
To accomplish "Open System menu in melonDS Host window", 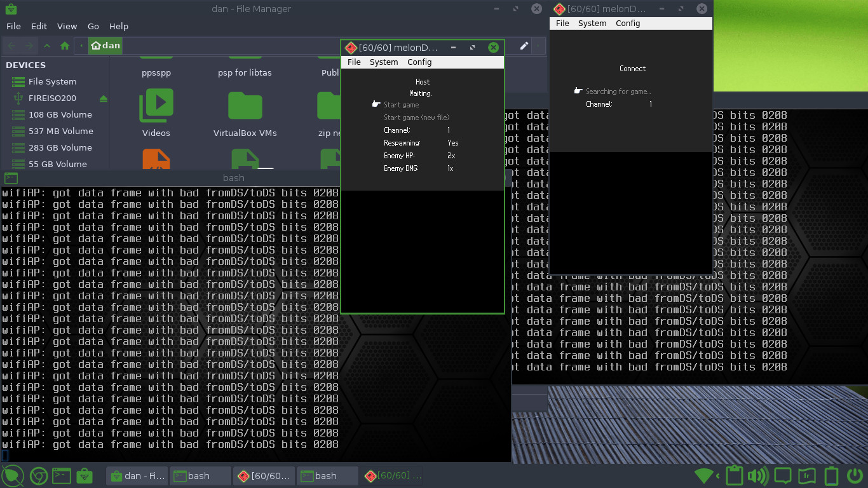I will point(384,62).
